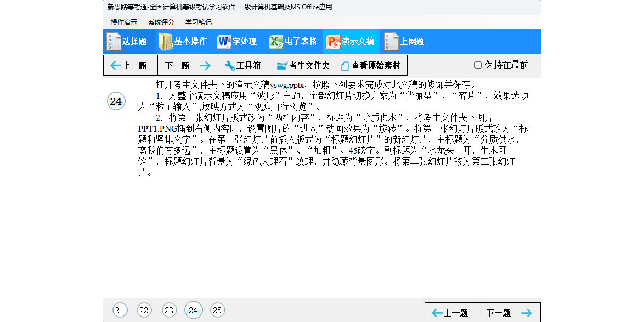Go to next question using top 下一题
The image size is (644, 322).
point(188,66)
